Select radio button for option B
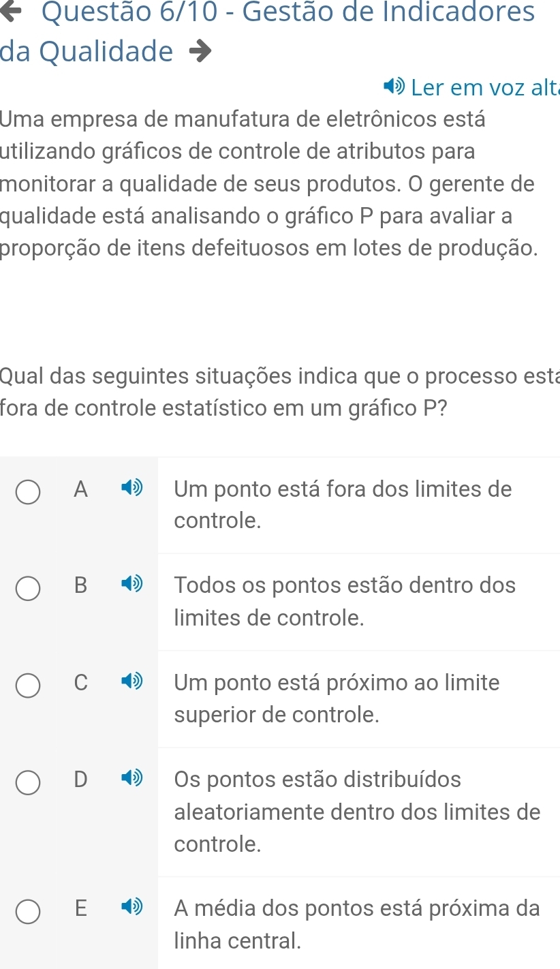Screen dimensions: 560x969 click(x=29, y=587)
